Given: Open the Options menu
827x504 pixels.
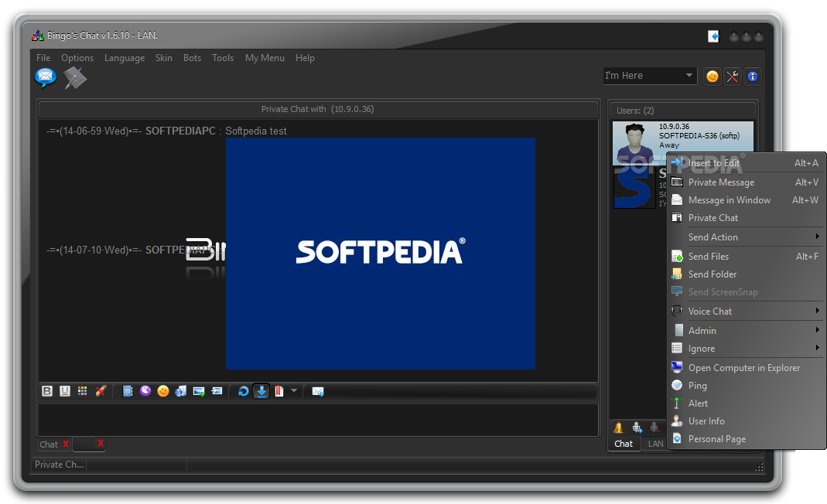Looking at the screenshot, I should click(77, 58).
